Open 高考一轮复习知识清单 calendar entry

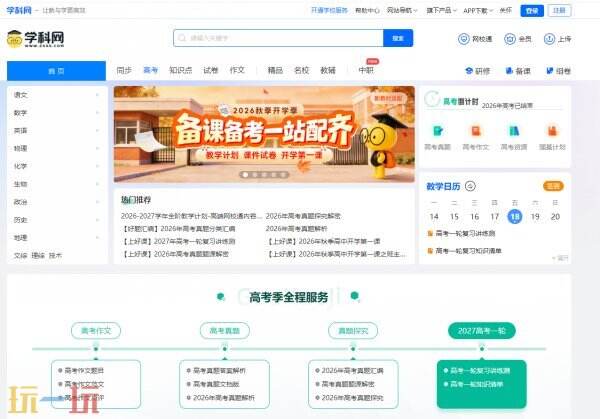[468, 251]
